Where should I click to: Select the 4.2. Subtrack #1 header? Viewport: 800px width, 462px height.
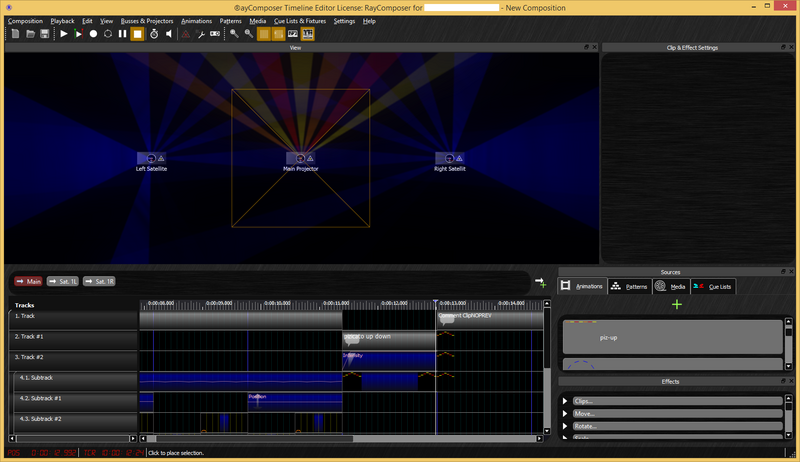76,402
